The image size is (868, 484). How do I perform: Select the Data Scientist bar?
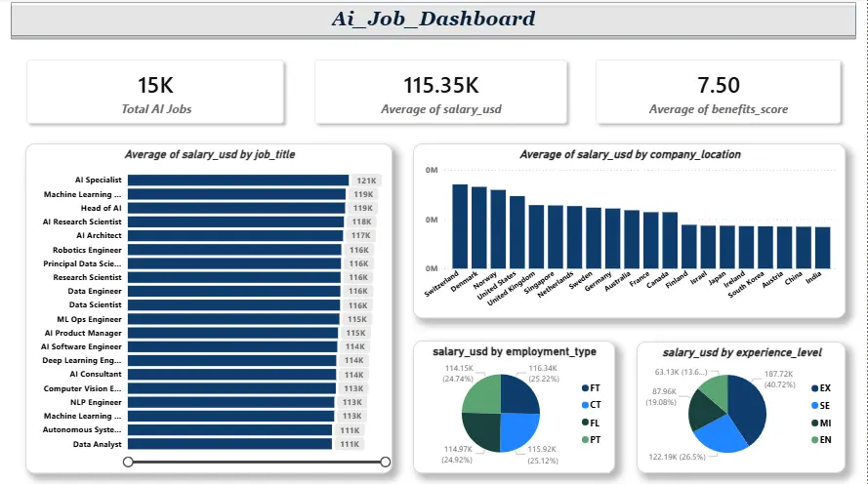234,304
